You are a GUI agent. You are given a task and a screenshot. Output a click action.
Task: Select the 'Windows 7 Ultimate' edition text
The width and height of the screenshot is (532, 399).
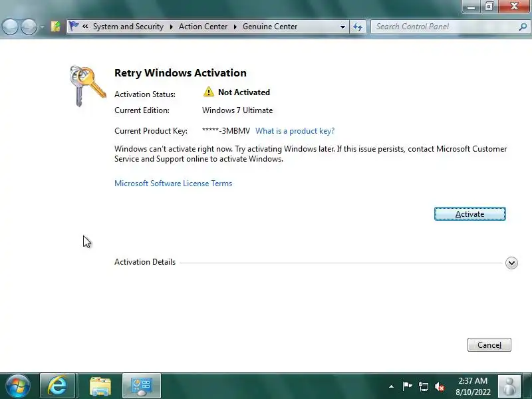[x=237, y=110]
